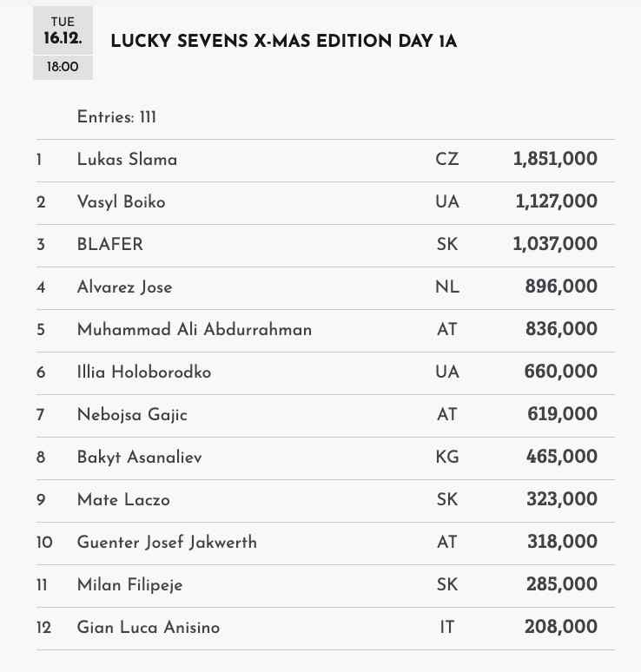Select player Vasyl Boiko
641x672 pixels.
pos(121,202)
